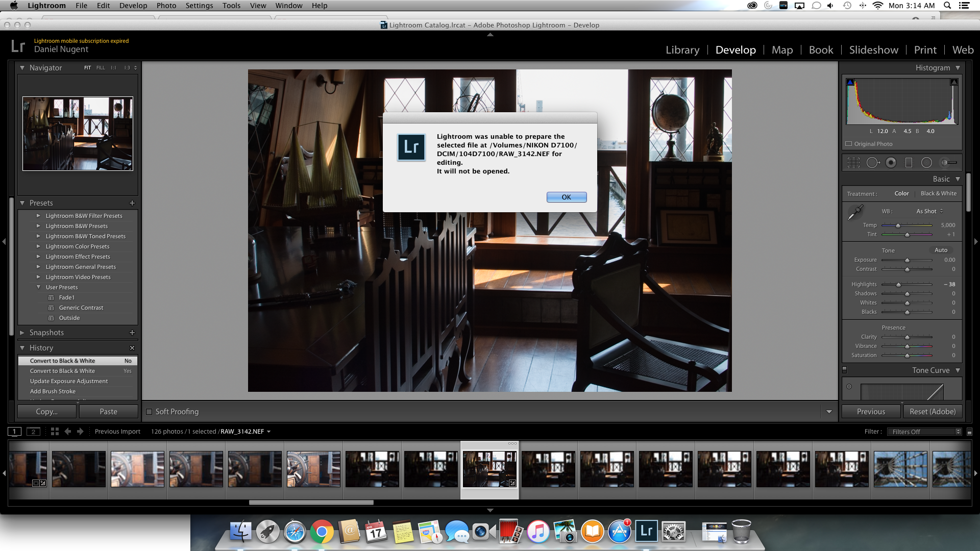Apply the Generic Contrast user preset

pyautogui.click(x=81, y=308)
